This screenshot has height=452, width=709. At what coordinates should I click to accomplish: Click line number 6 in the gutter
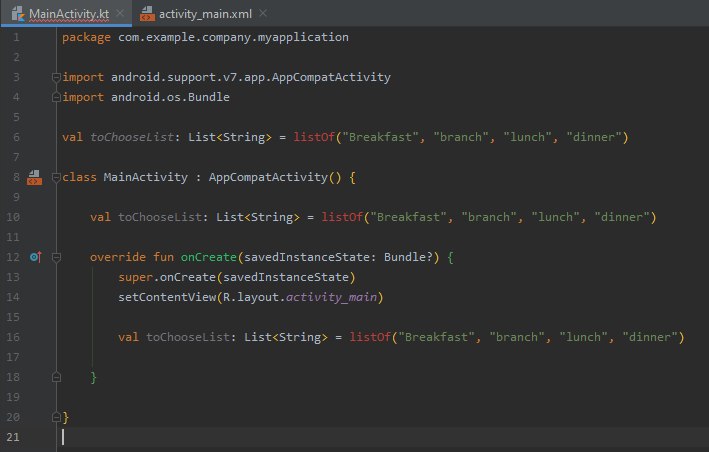click(x=16, y=137)
